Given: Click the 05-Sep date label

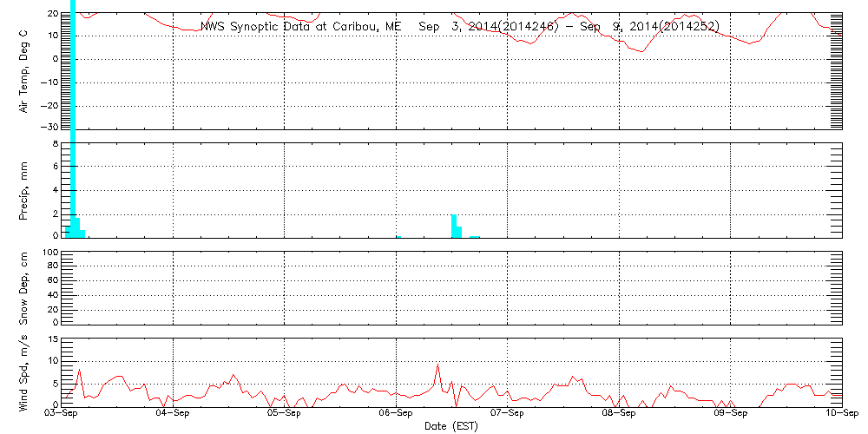Looking at the screenshot, I should [285, 414].
